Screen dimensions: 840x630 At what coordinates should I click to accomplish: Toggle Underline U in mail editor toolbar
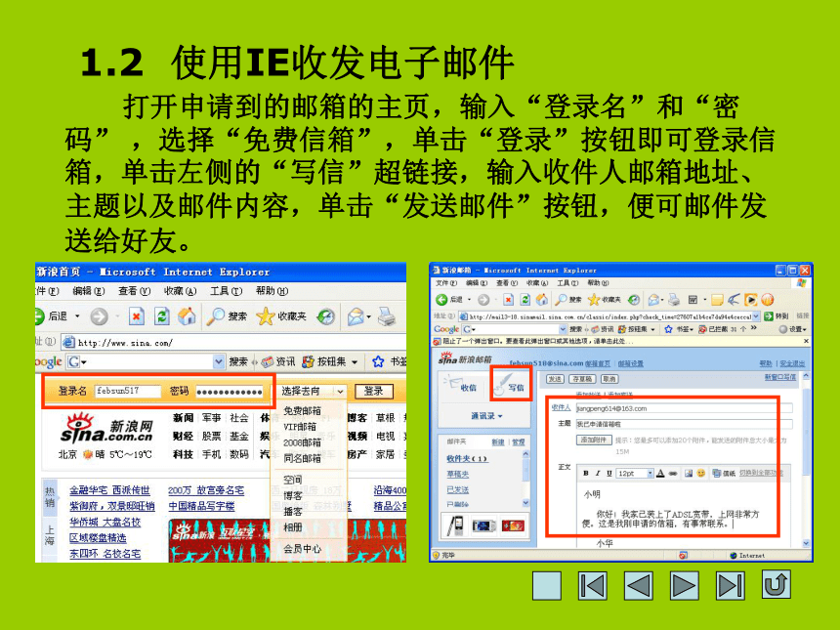click(609, 473)
